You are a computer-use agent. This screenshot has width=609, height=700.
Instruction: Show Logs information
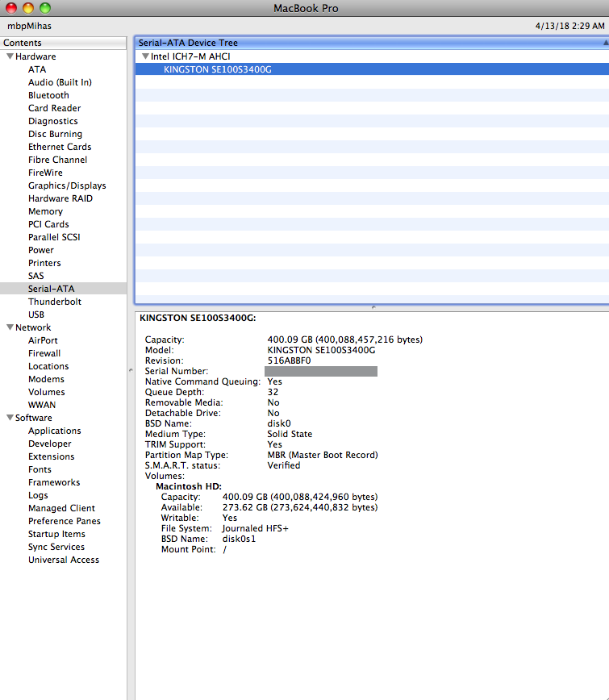click(38, 495)
